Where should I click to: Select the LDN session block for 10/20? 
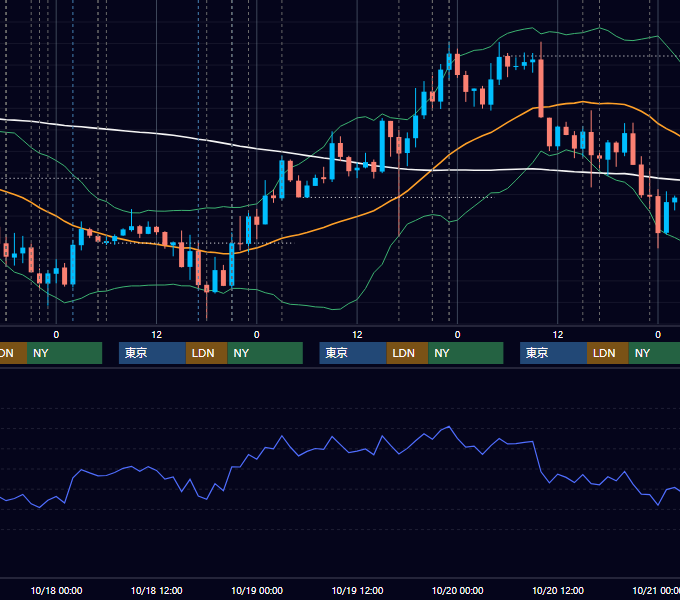pos(608,353)
